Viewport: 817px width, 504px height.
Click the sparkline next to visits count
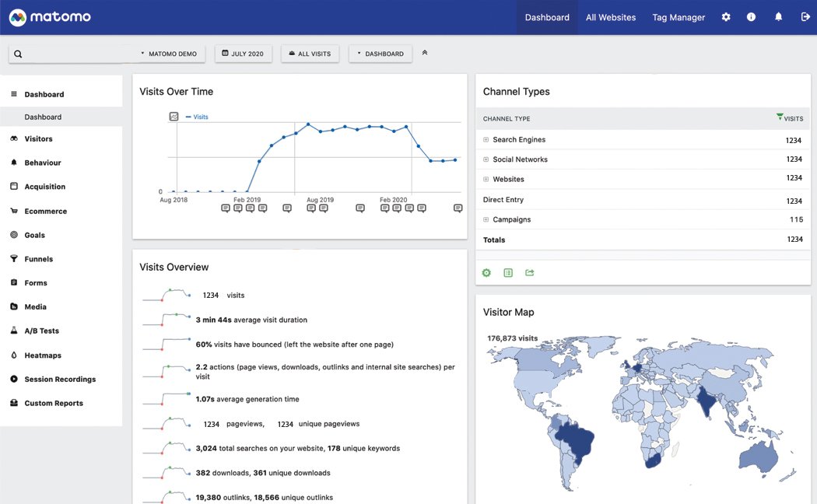[x=167, y=296]
